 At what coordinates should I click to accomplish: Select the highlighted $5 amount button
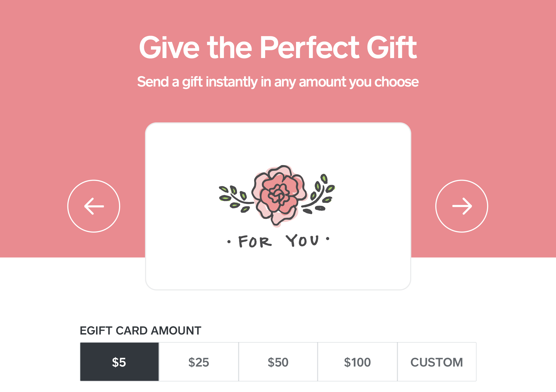(119, 362)
